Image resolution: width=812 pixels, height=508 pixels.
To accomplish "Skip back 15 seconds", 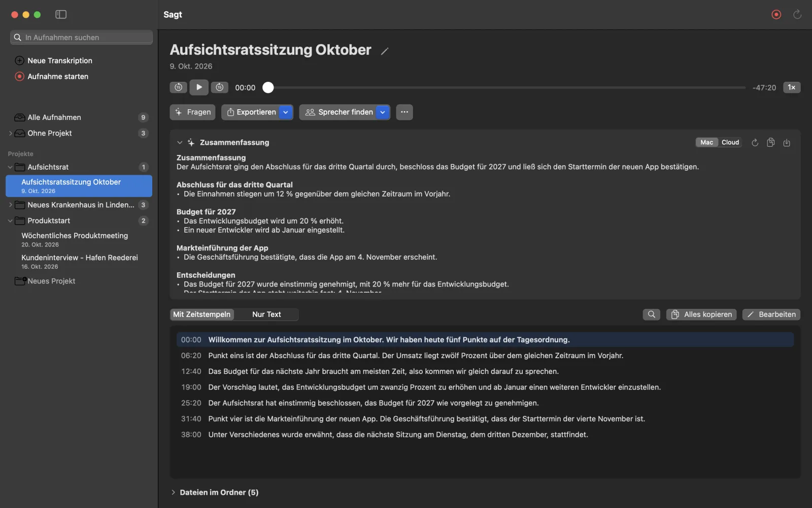I will [x=178, y=87].
